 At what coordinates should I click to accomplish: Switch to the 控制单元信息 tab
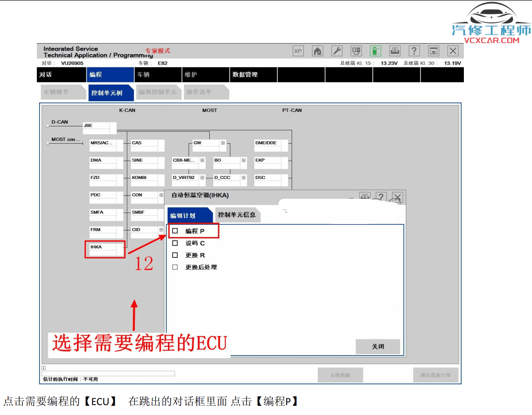click(x=237, y=215)
